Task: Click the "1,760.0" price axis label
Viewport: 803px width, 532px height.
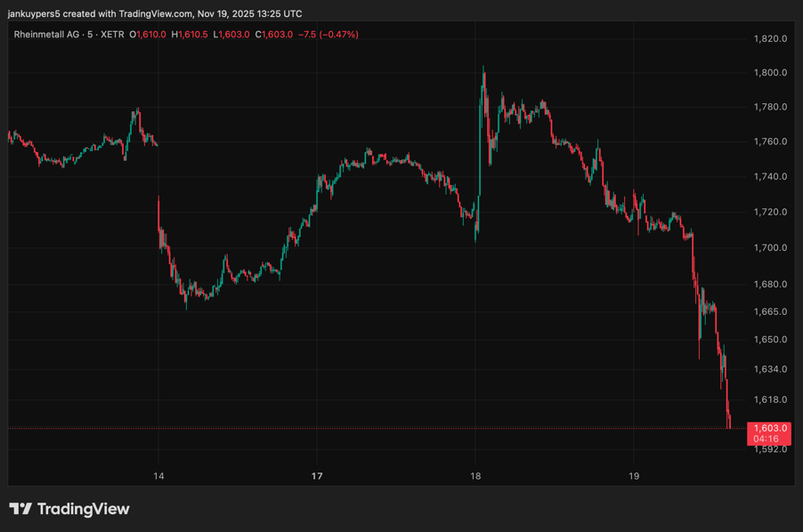Action: tap(770, 141)
